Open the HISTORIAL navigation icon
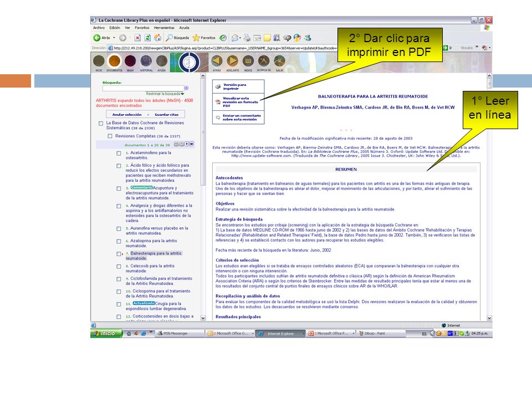This screenshot has width=532, height=399. click(x=146, y=62)
